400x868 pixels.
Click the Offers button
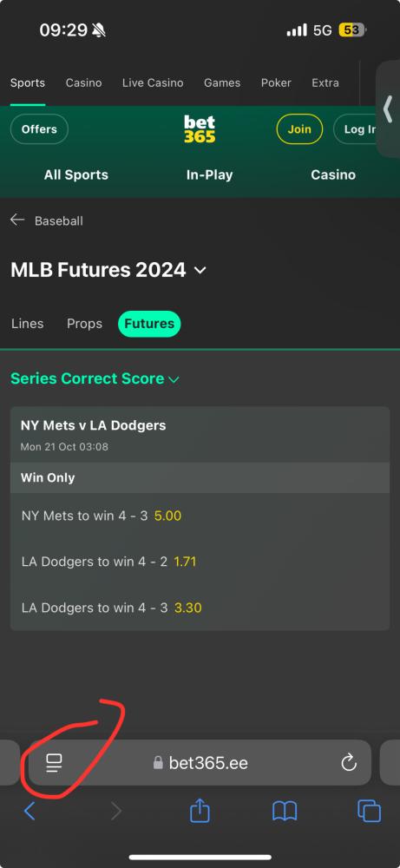point(39,129)
